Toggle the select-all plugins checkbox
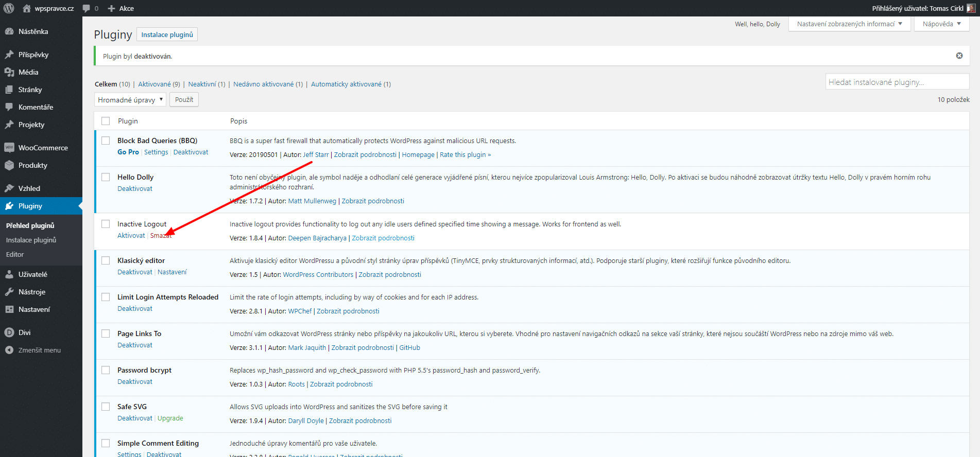This screenshot has width=980, height=457. point(106,121)
